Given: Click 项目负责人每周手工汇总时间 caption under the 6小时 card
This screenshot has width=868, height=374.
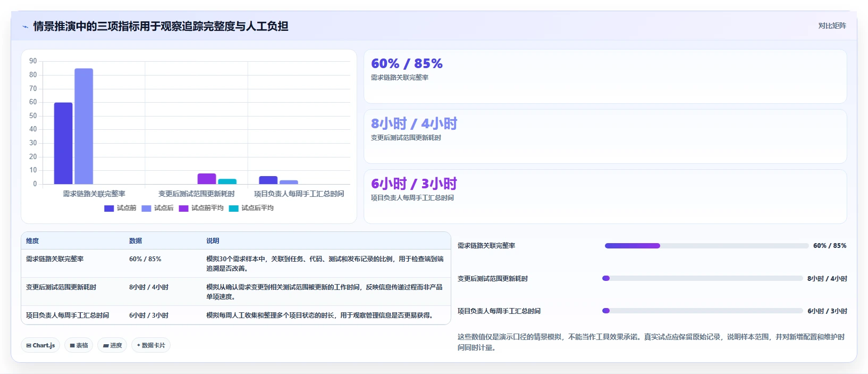Looking at the screenshot, I should (412, 198).
